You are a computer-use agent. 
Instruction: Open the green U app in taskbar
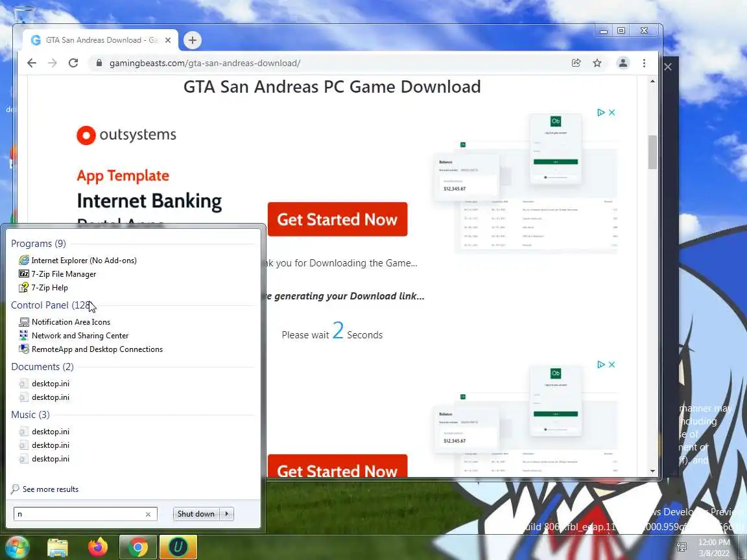point(178,547)
